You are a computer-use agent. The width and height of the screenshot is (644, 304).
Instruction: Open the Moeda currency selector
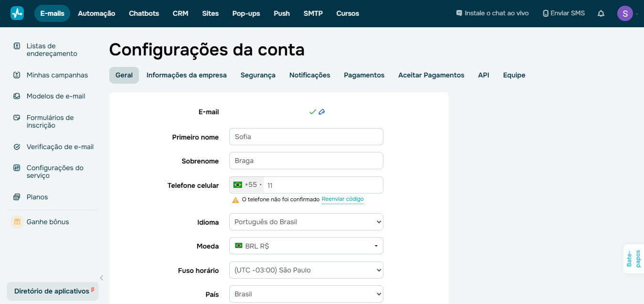[x=306, y=246]
